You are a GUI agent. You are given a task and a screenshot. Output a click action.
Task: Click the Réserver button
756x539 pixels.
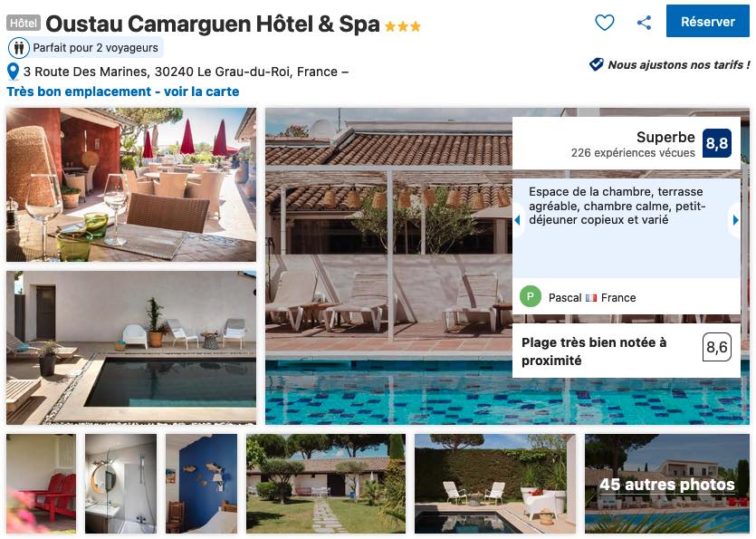point(707,21)
